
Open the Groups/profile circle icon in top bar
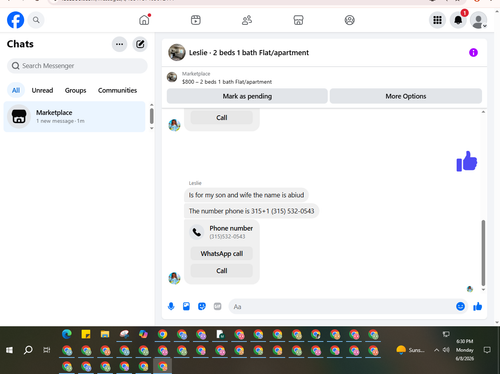click(x=349, y=20)
